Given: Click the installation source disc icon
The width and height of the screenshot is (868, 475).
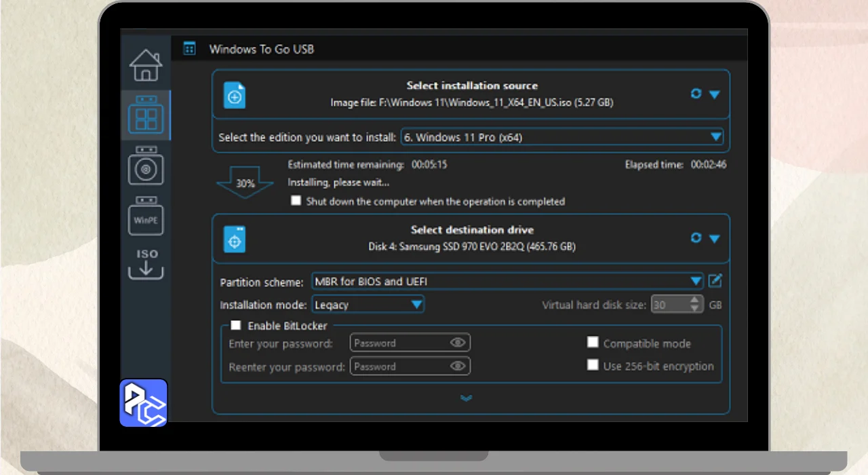Looking at the screenshot, I should point(235,96).
